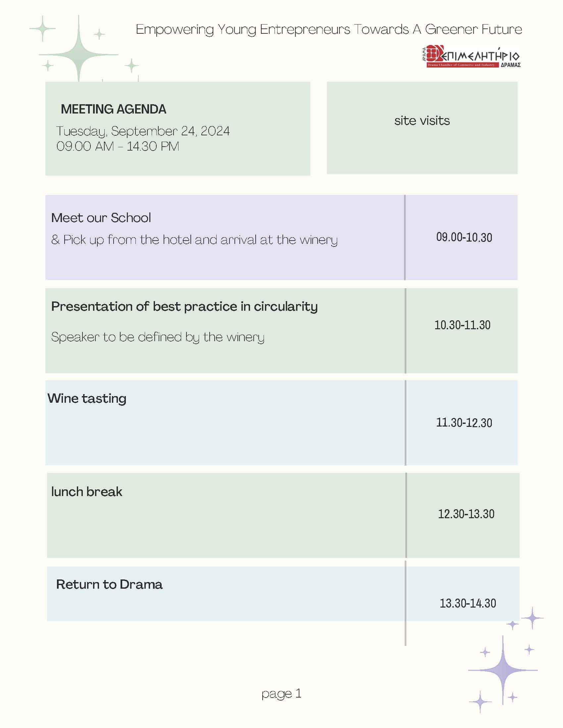Click the large purple star decoration
The height and width of the screenshot is (728, 563).
[x=503, y=670]
